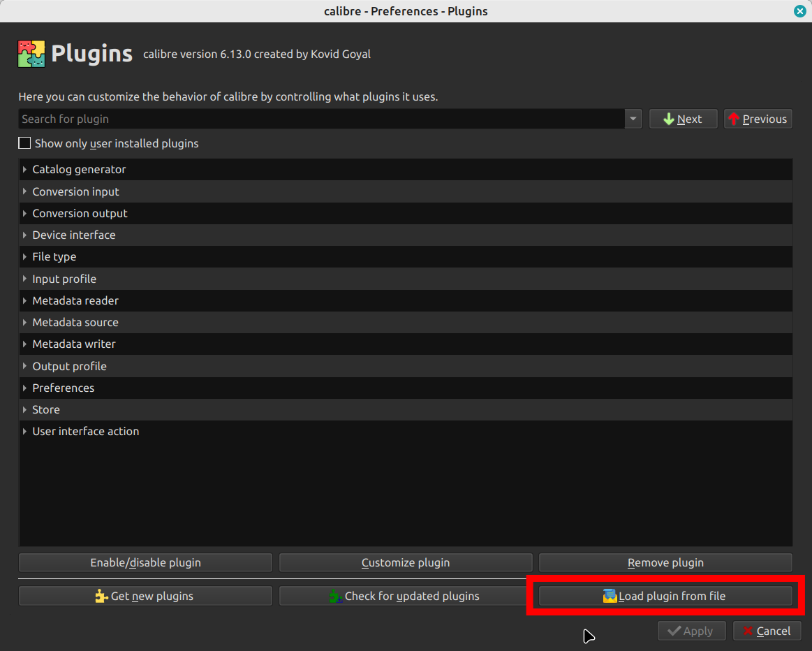Select the Conversion input row text
The image size is (812, 651).
pos(75,191)
